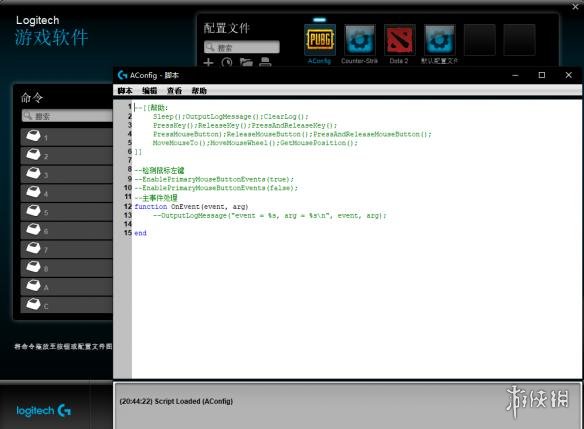This screenshot has height=429, width=584.
Task: Click the 'end' keyword on line 15
Action: coord(140,233)
